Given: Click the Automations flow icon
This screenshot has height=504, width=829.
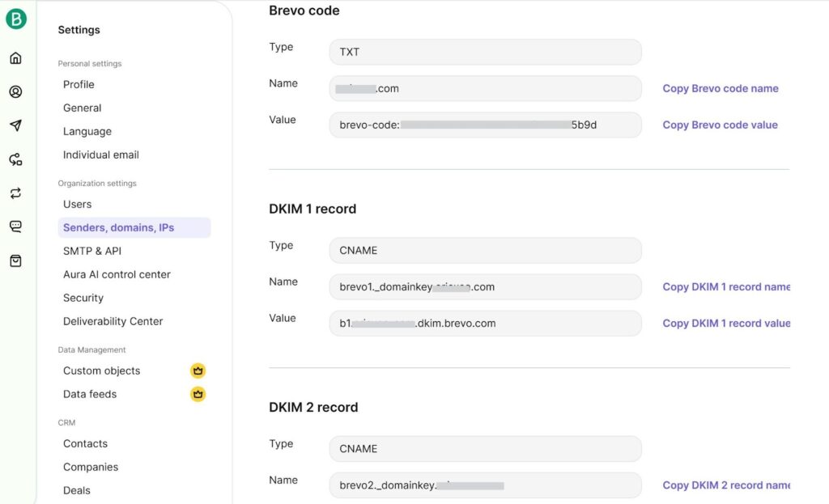Looking at the screenshot, I should pyautogui.click(x=15, y=159).
